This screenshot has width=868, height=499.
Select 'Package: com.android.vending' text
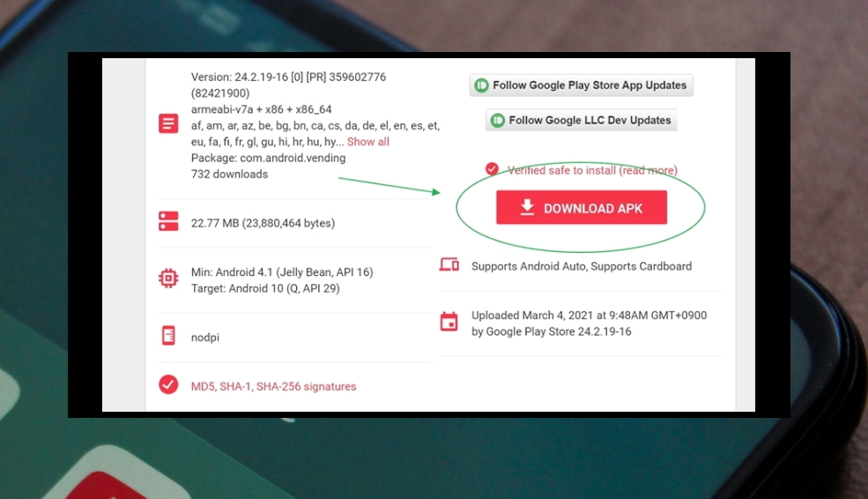pos(269,158)
